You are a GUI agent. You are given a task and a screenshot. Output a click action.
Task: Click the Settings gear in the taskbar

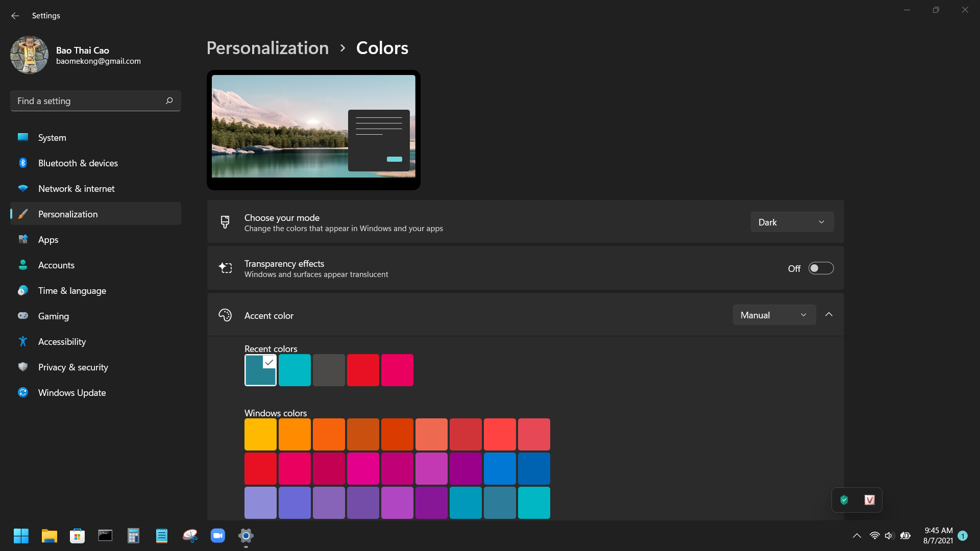(x=246, y=536)
